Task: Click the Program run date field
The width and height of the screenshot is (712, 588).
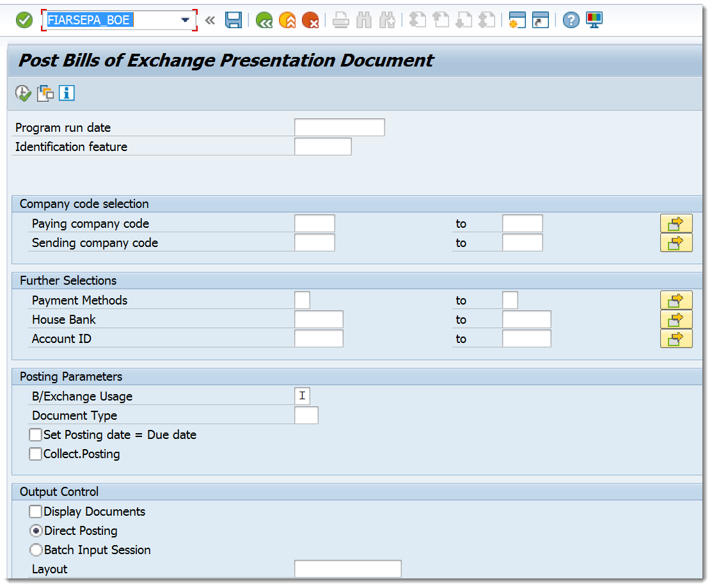Action: [x=339, y=127]
